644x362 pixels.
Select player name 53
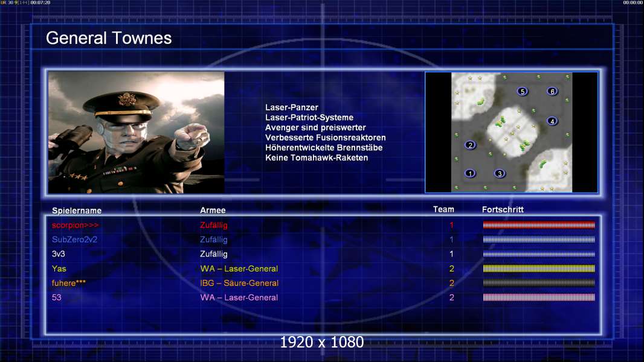click(x=56, y=297)
